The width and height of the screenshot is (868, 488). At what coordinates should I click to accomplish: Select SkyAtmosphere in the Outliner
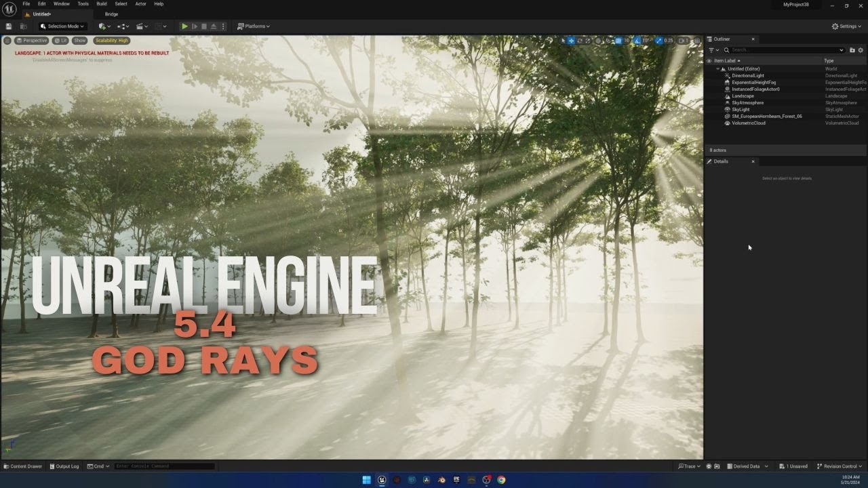coord(747,103)
